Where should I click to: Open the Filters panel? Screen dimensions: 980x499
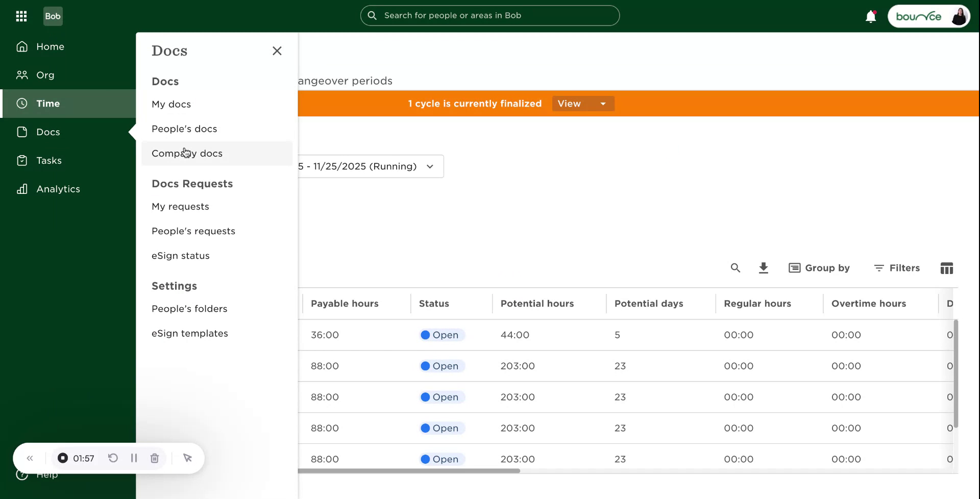tap(897, 268)
